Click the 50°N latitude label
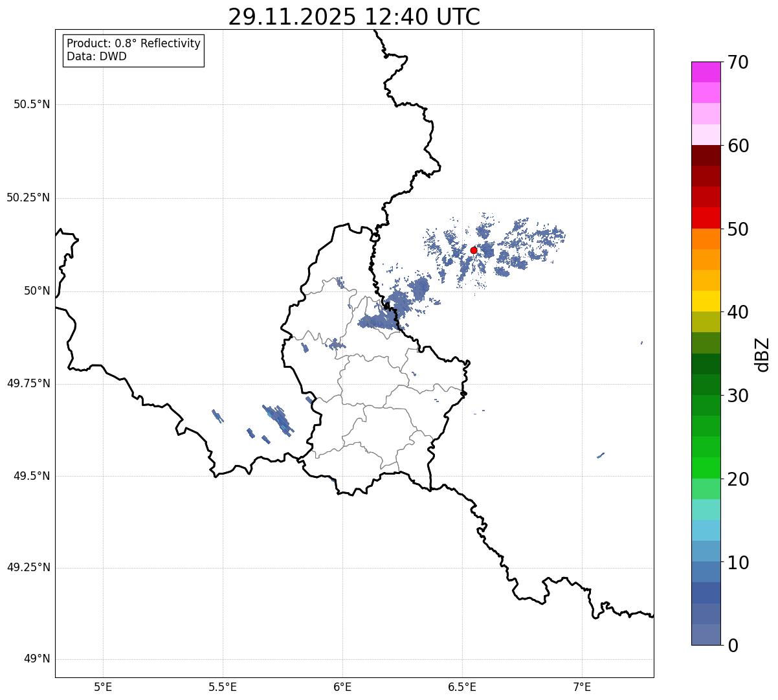Viewport: 778px width, 700px height. tap(37, 291)
